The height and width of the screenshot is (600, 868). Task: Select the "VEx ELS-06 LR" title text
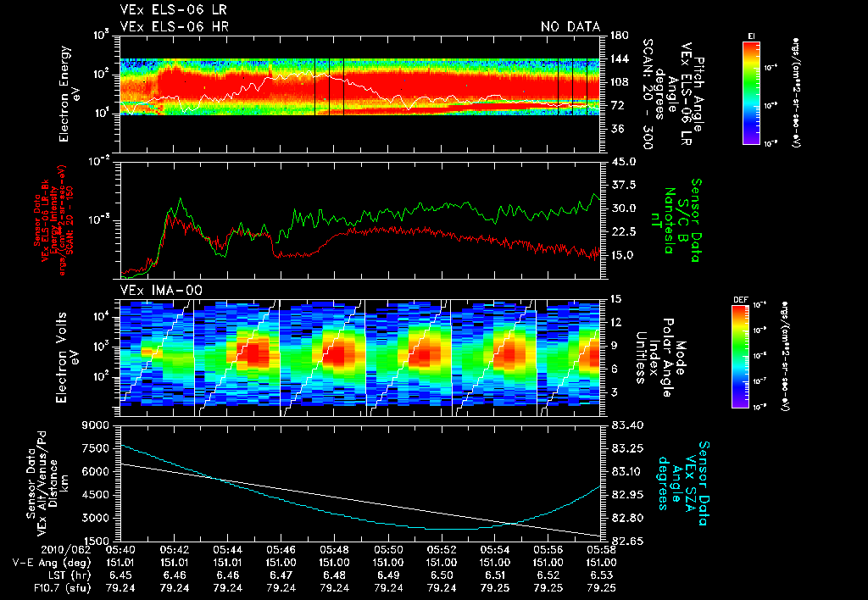173,10
